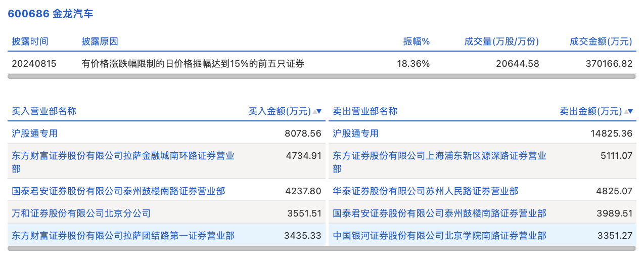Click the 披露时间 column header
Screen dimensions: 644x258
point(30,41)
